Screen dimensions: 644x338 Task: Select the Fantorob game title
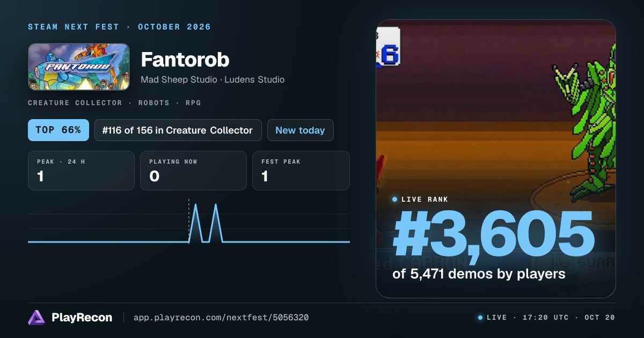tap(185, 60)
